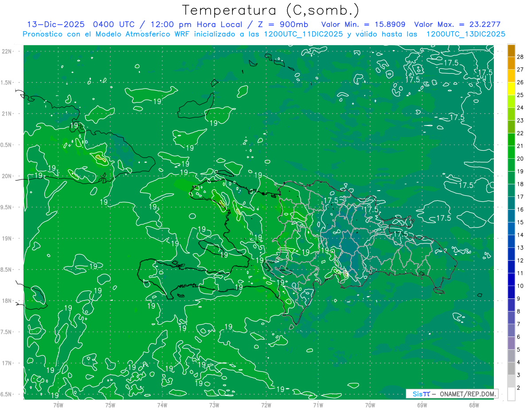The height and width of the screenshot is (411, 532).
Task: Click colorbar label "2"
Action: pos(519,388)
